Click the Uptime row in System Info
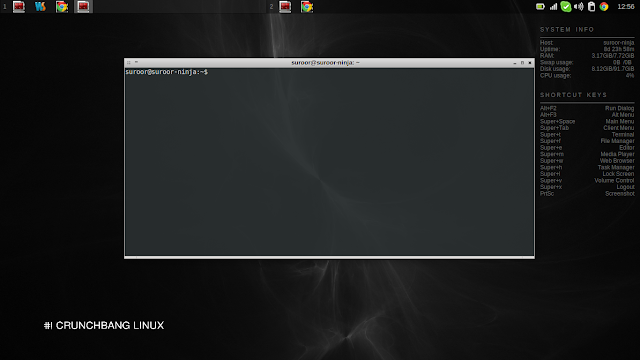This screenshot has height=360, width=640. point(587,49)
